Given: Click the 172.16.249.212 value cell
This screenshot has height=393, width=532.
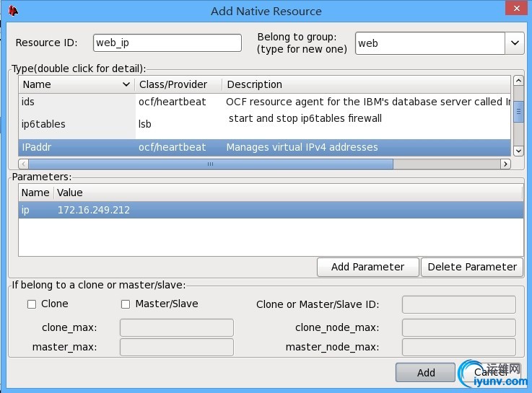Looking at the screenshot, I should (x=94, y=210).
